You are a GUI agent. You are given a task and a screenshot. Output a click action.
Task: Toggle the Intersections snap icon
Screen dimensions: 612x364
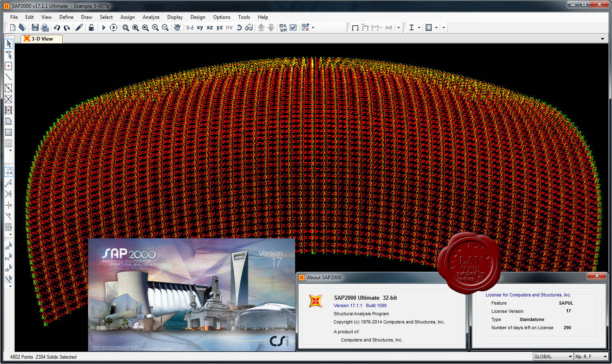[x=9, y=194]
